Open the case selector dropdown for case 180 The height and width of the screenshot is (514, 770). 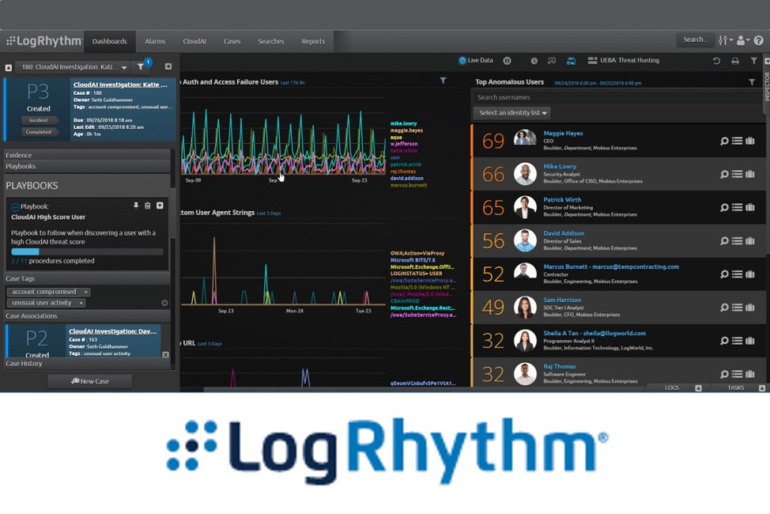(x=124, y=67)
